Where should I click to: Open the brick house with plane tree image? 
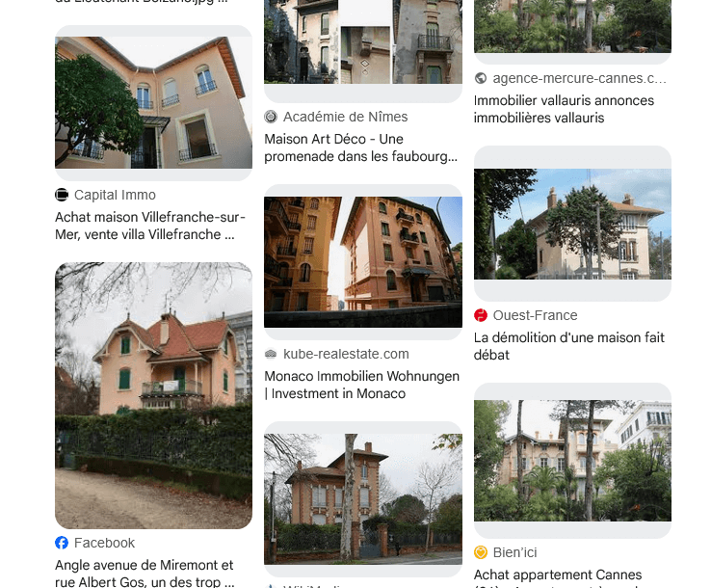(x=363, y=499)
